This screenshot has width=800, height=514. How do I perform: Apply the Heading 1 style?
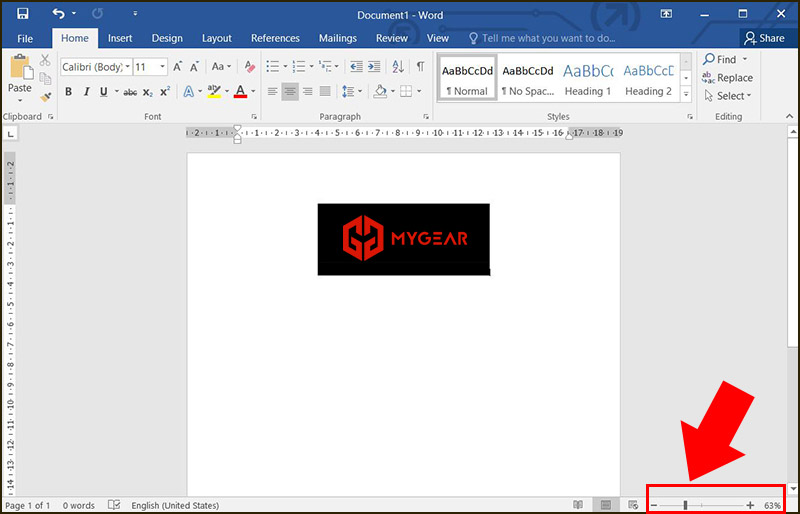(588, 78)
